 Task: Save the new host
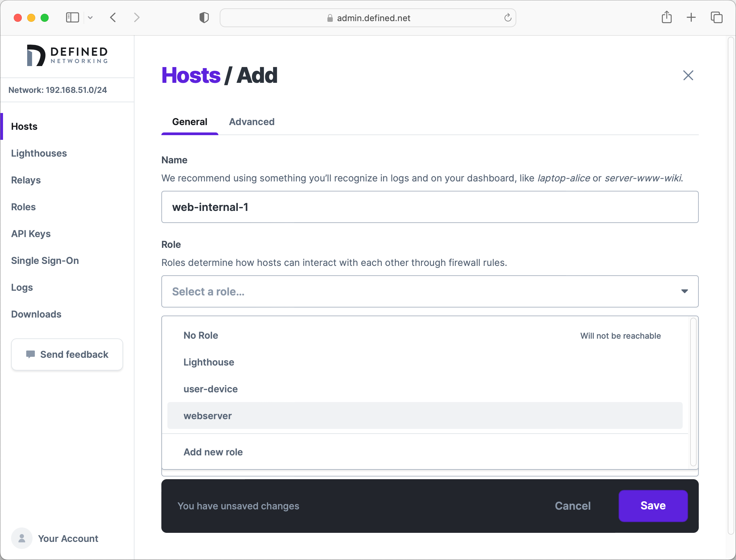pos(652,506)
